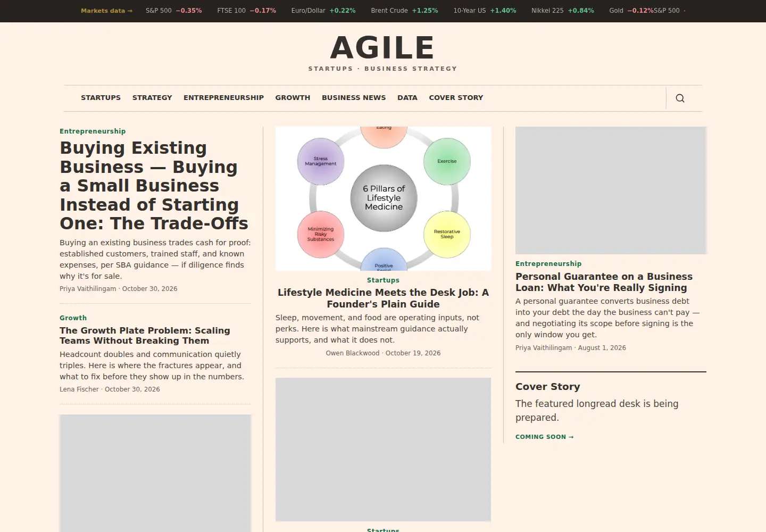Open the gray placeholder image below Lifestyle Medicine

pyautogui.click(x=383, y=450)
